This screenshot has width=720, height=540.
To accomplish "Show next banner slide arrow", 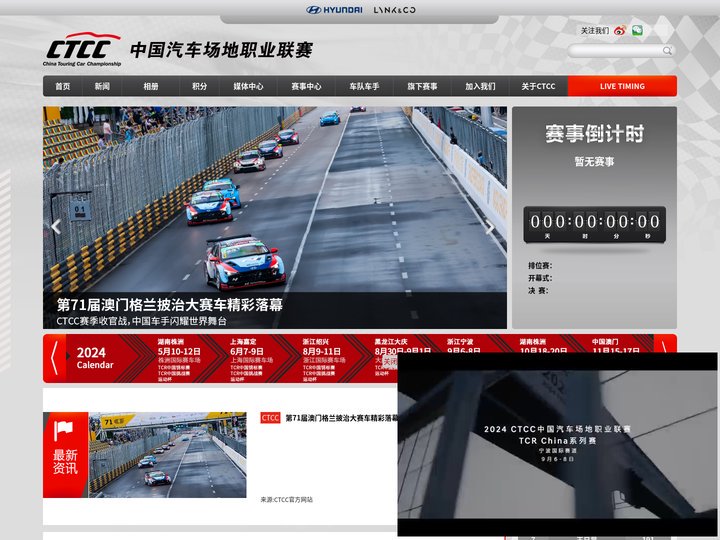I will (x=490, y=227).
